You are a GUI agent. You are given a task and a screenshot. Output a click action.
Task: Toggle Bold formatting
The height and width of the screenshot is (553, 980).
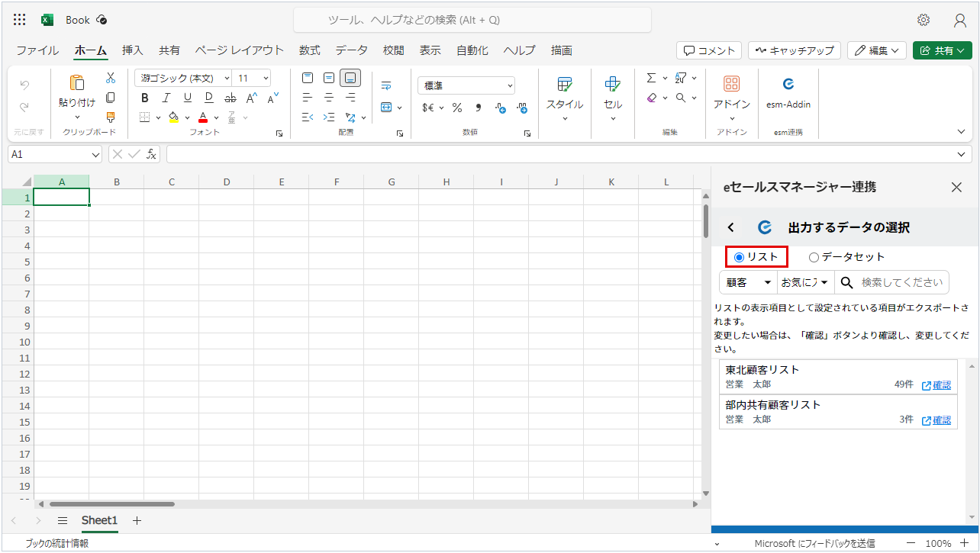pyautogui.click(x=144, y=98)
